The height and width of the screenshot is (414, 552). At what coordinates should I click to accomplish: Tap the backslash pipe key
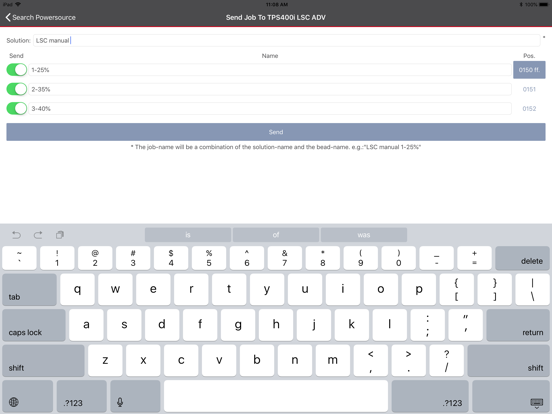point(532,290)
